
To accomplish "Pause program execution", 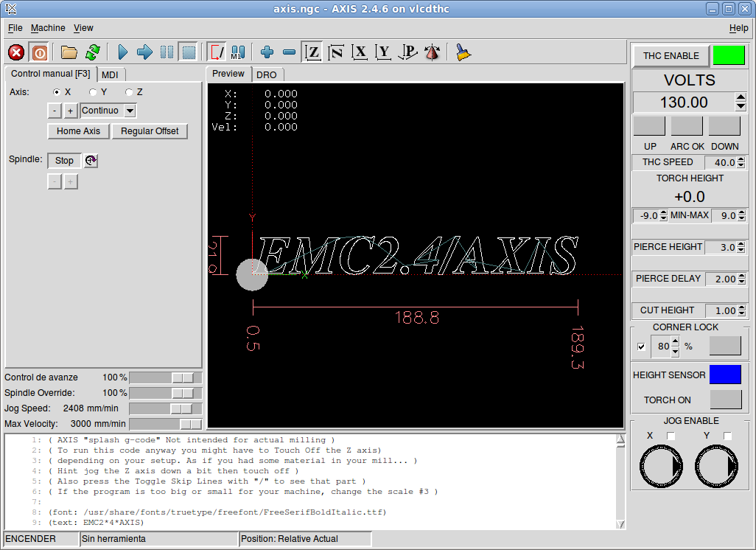I will [x=167, y=52].
